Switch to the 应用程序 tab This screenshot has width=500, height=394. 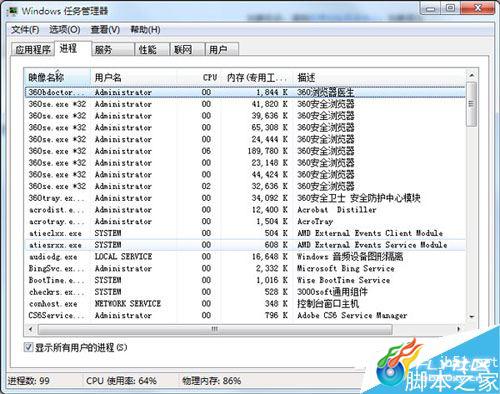tap(33, 50)
